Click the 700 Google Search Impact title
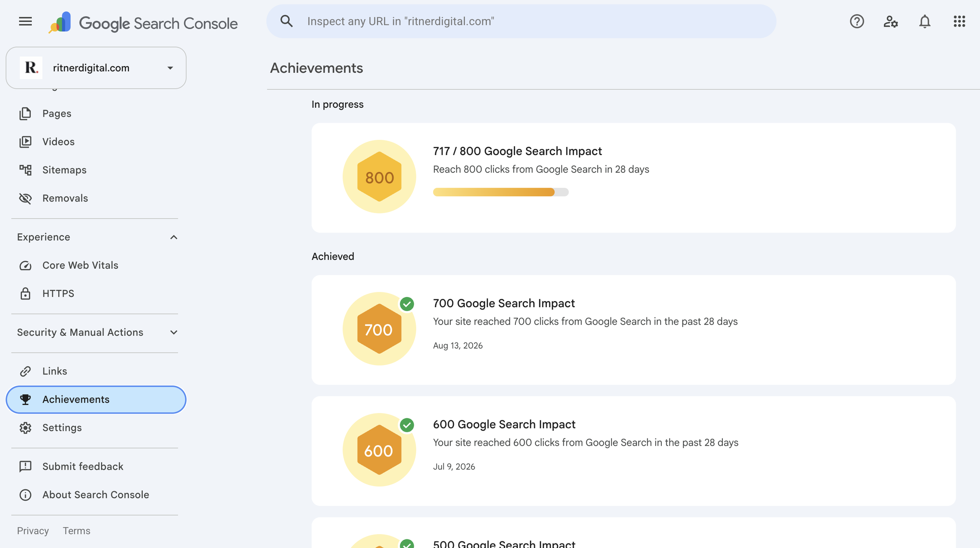The image size is (980, 548). coord(504,303)
